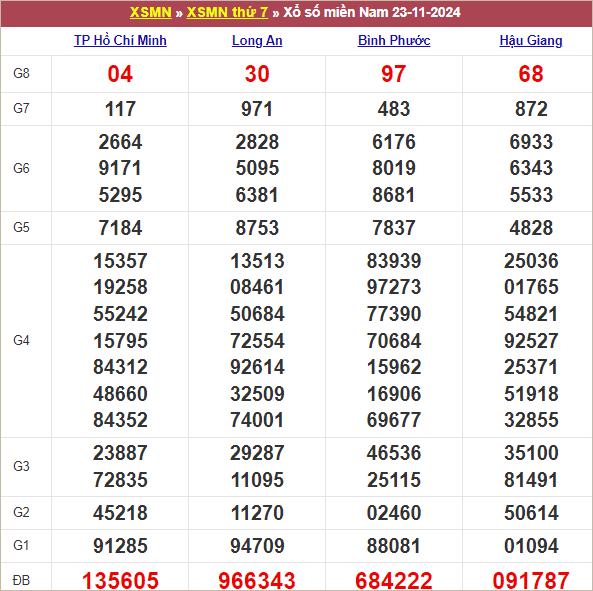Click G4 number 51918
Screen dimensions: 593x591
[x=531, y=394]
